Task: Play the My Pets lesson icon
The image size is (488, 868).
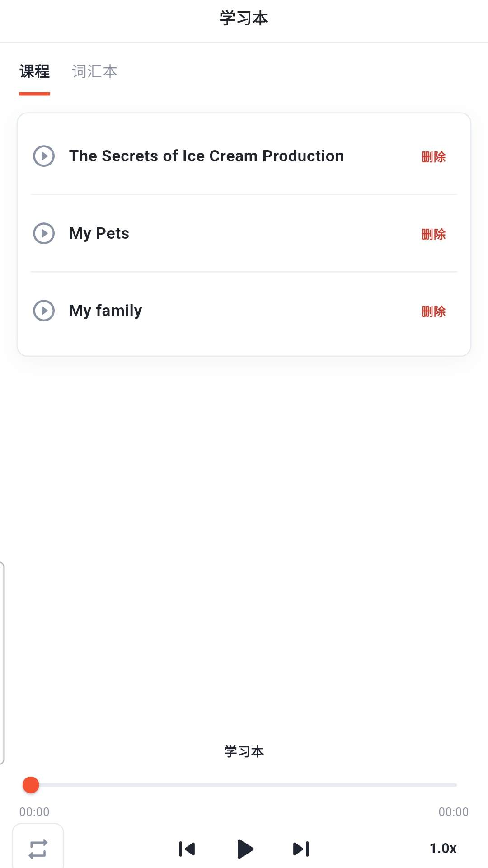Action: coord(44,233)
